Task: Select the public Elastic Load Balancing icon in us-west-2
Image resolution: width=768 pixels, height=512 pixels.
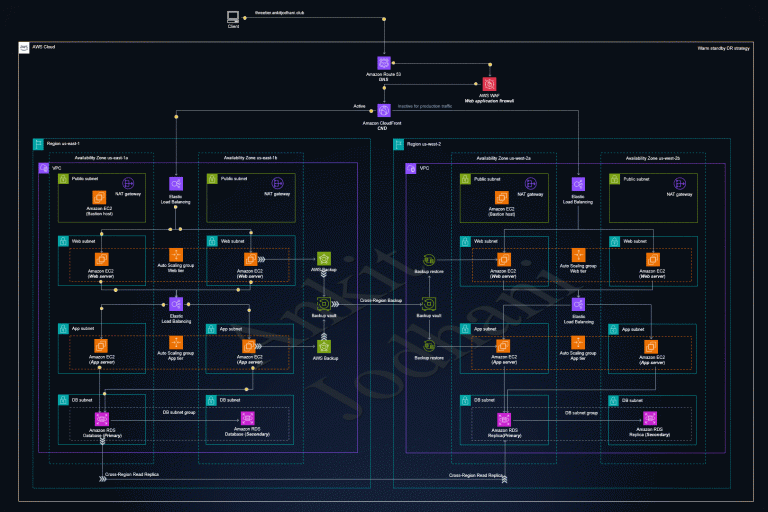Action: click(x=578, y=184)
